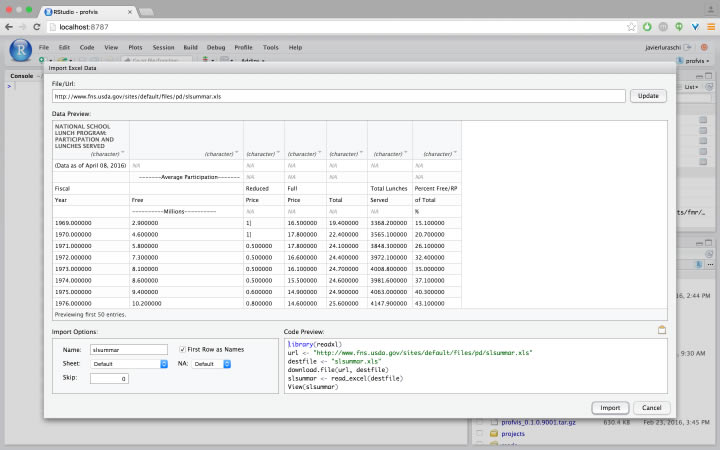Click the Skip number field
The width and height of the screenshot is (720, 450).
point(109,379)
